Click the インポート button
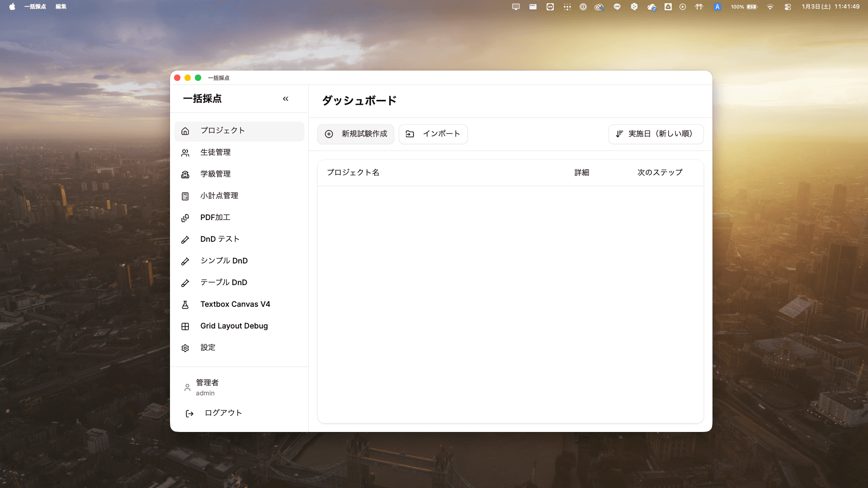The width and height of the screenshot is (868, 488). 433,134
